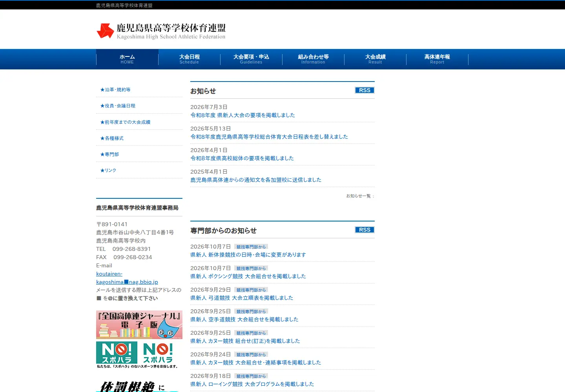Open the 組み合わせ等 Information menu
Screen dimensions: 565x392
click(x=313, y=59)
